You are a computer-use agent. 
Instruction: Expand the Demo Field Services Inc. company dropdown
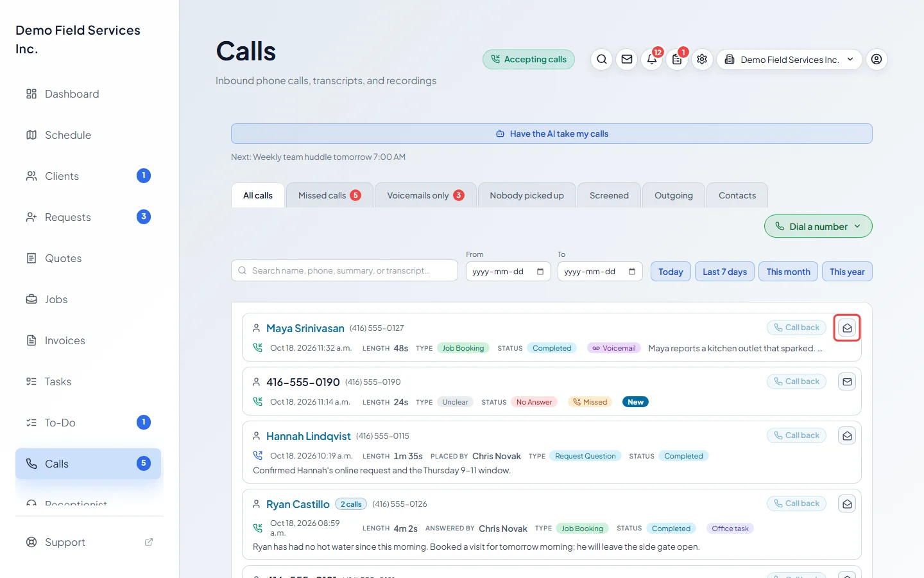[789, 60]
